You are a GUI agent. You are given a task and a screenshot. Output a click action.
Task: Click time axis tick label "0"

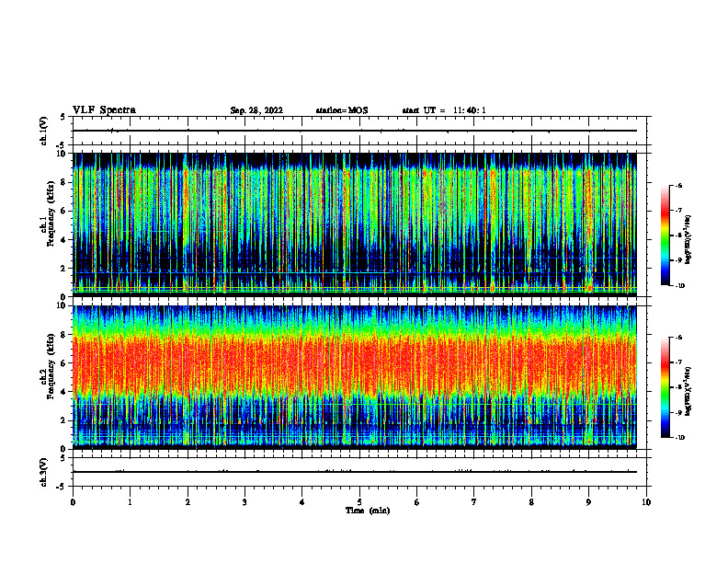[73, 502]
